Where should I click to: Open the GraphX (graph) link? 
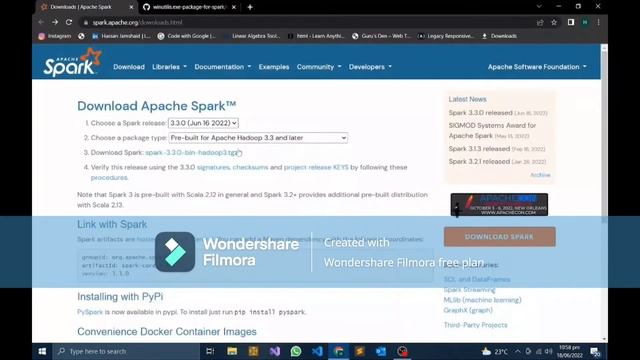point(468,310)
